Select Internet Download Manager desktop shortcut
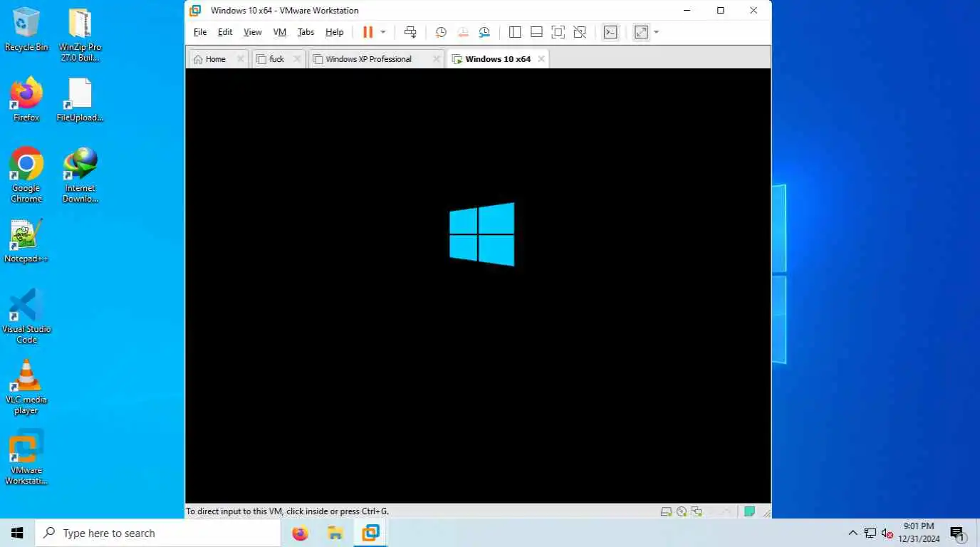The height and width of the screenshot is (547, 980). tap(80, 175)
